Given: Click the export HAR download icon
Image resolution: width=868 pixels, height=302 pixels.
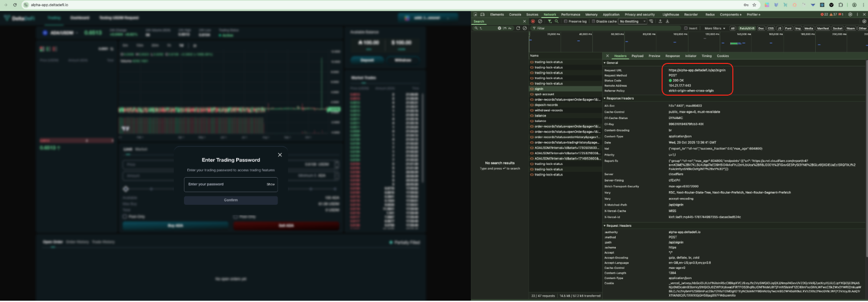Looking at the screenshot, I should [667, 21].
